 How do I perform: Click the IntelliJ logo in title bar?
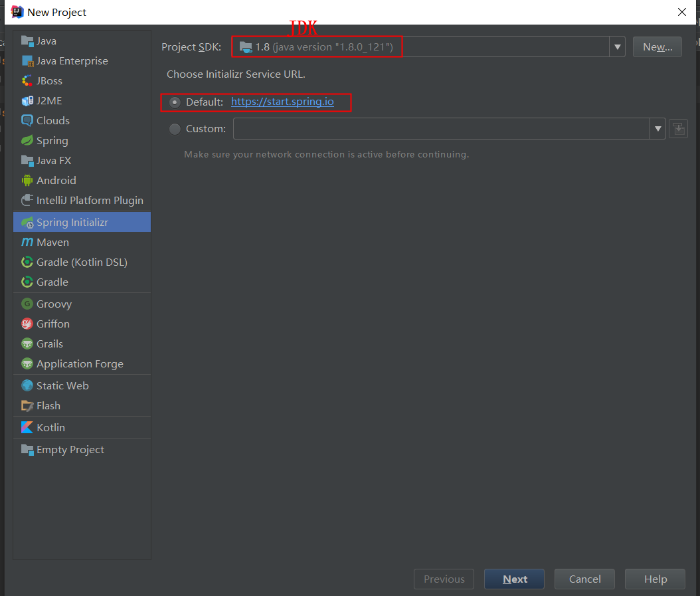pyautogui.click(x=17, y=12)
